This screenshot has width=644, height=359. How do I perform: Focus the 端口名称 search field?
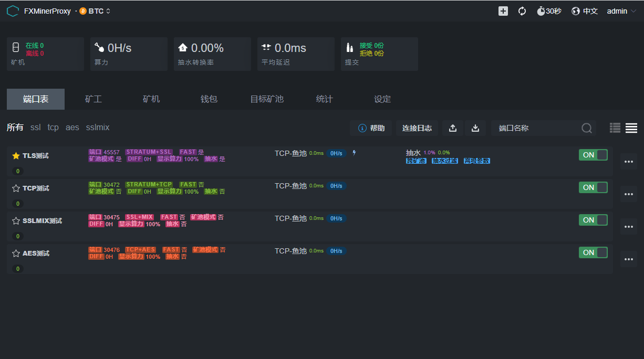544,128
